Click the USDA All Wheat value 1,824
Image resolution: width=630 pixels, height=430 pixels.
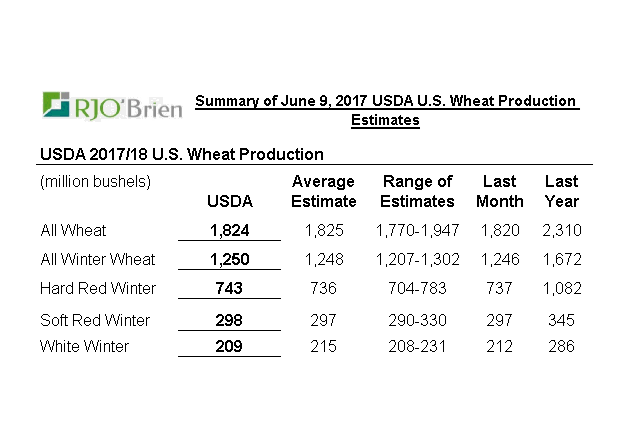[x=229, y=230]
